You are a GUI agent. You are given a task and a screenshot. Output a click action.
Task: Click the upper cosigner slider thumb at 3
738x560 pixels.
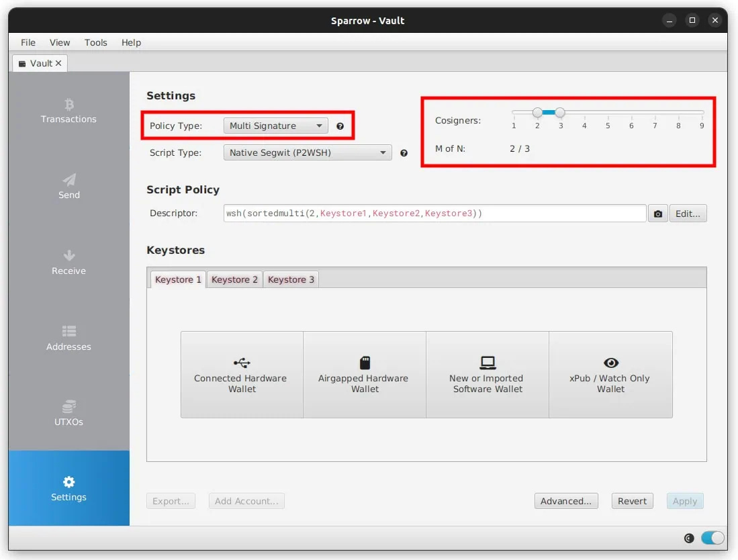[559, 113]
